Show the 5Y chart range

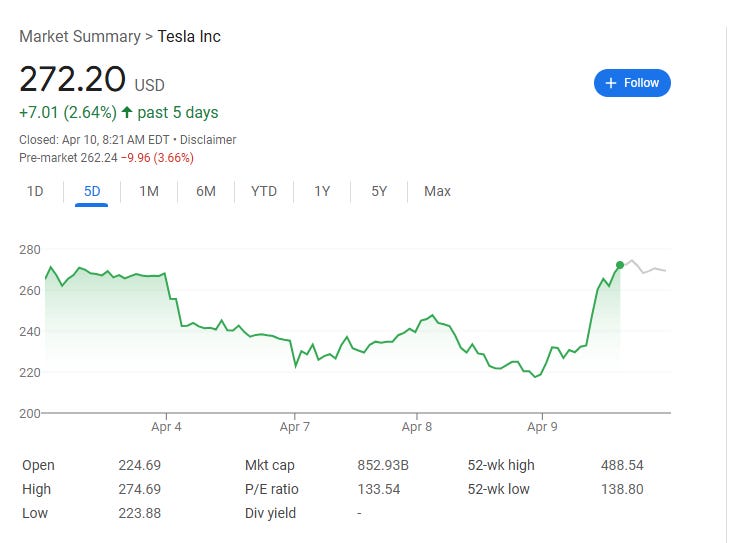coord(379,191)
